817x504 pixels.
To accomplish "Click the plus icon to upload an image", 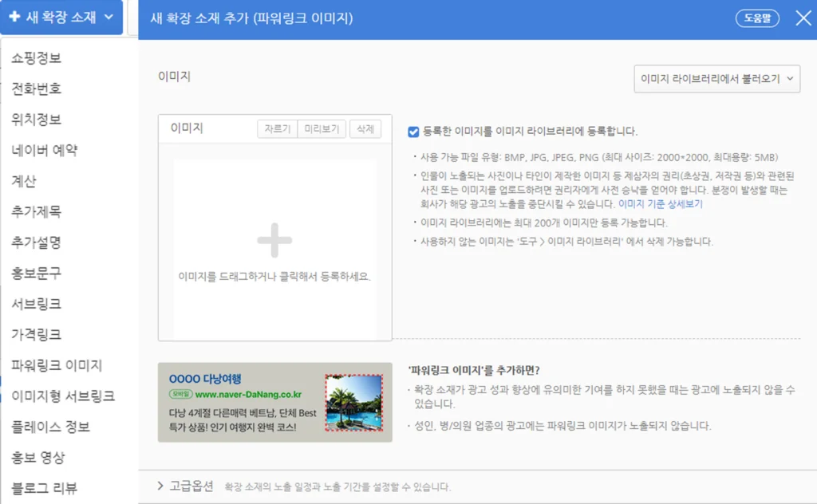I will click(x=274, y=238).
